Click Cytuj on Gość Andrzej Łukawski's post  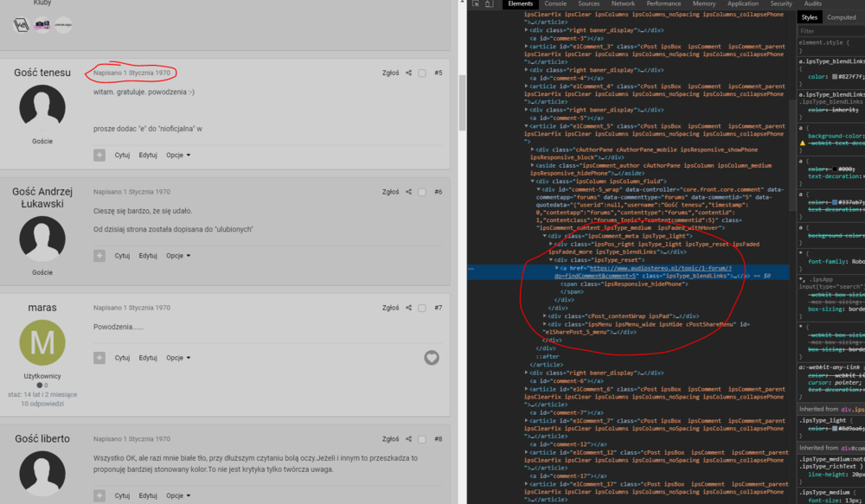[122, 256]
